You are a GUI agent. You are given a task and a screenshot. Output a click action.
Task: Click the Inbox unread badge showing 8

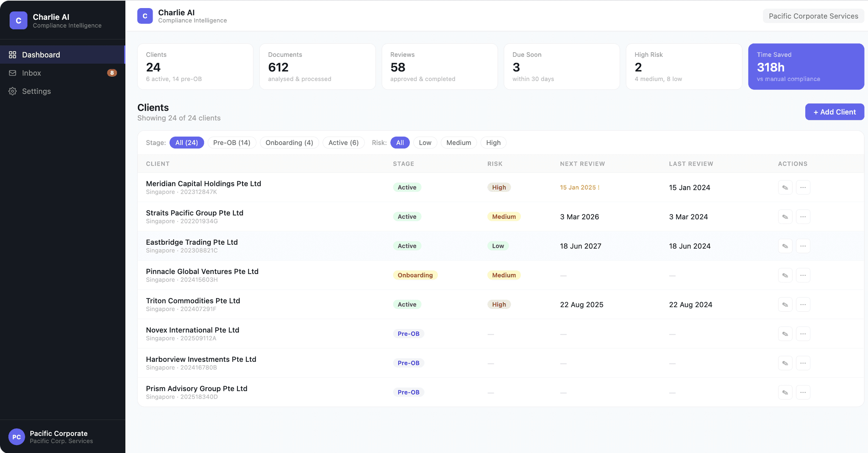click(112, 73)
